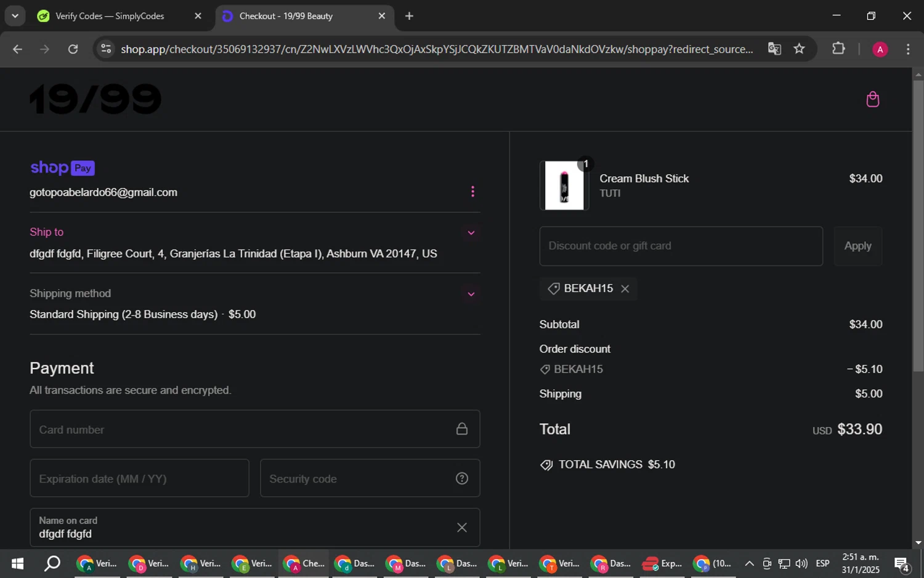This screenshot has height=578, width=924.
Task: Open a new browser tab
Action: 409,16
